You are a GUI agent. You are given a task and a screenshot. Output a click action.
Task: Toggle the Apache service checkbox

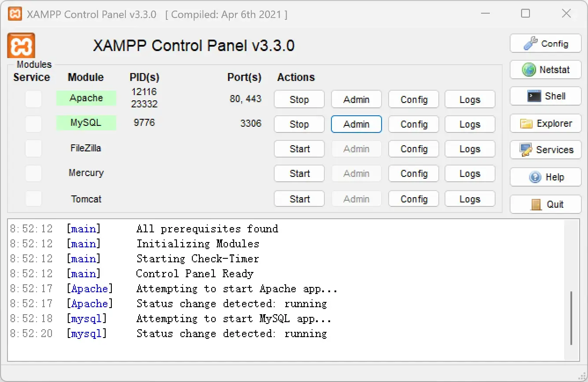click(33, 99)
